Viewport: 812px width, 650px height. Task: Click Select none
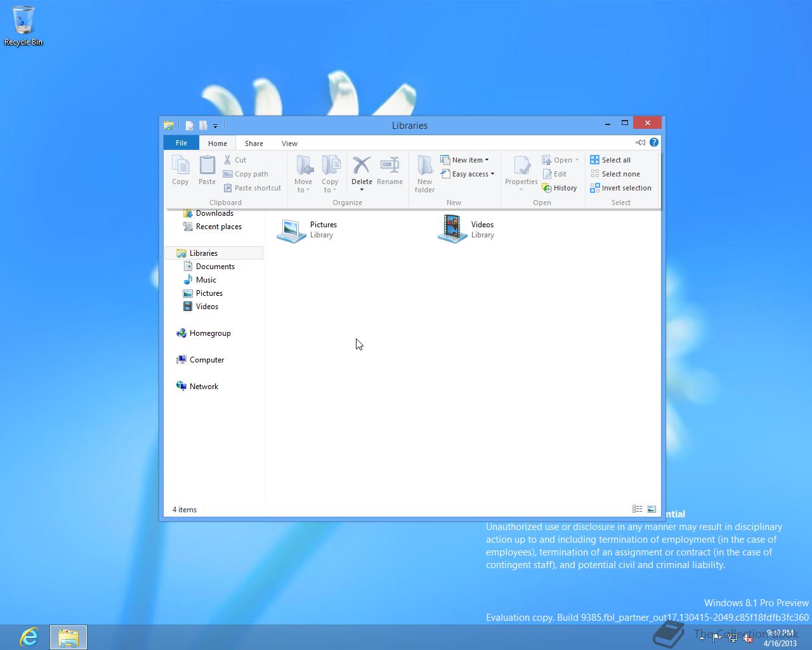pos(615,174)
